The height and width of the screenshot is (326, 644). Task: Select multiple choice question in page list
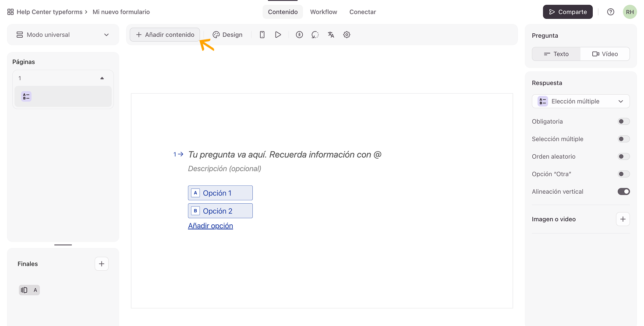[63, 96]
